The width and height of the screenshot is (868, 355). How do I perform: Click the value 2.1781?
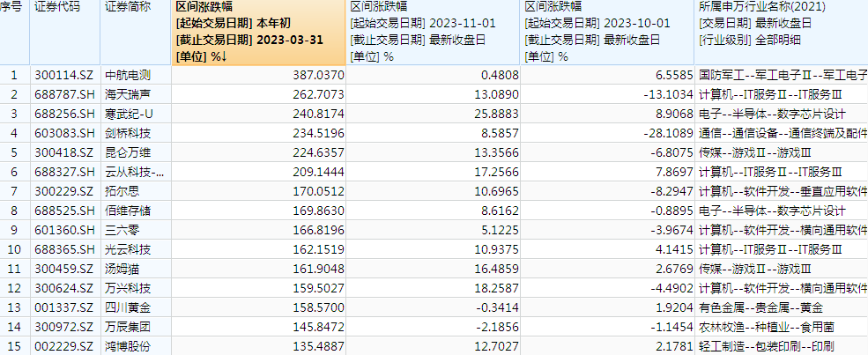(673, 347)
